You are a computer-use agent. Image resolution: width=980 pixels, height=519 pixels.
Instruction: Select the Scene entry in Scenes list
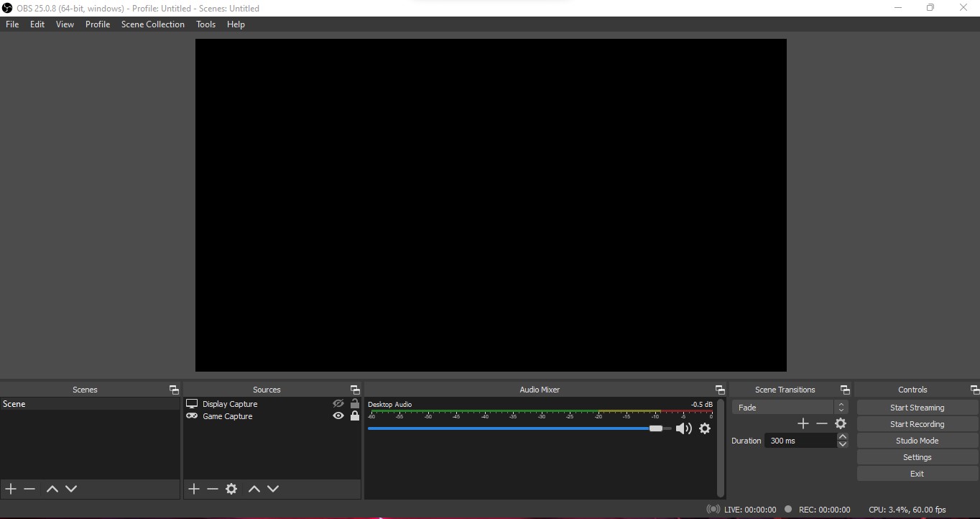pyautogui.click(x=90, y=404)
